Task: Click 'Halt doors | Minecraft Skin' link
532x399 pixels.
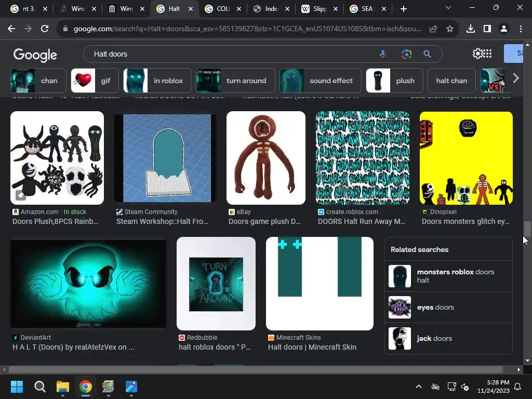Action: 312,347
